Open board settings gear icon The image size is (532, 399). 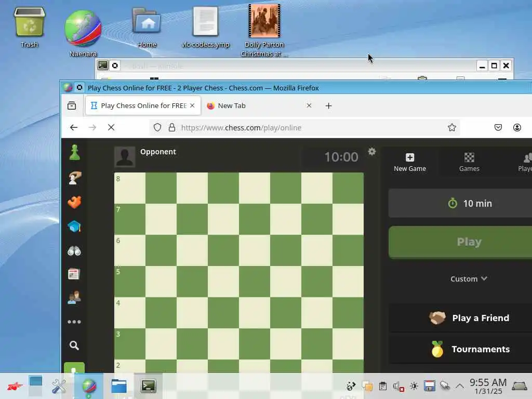click(x=372, y=151)
